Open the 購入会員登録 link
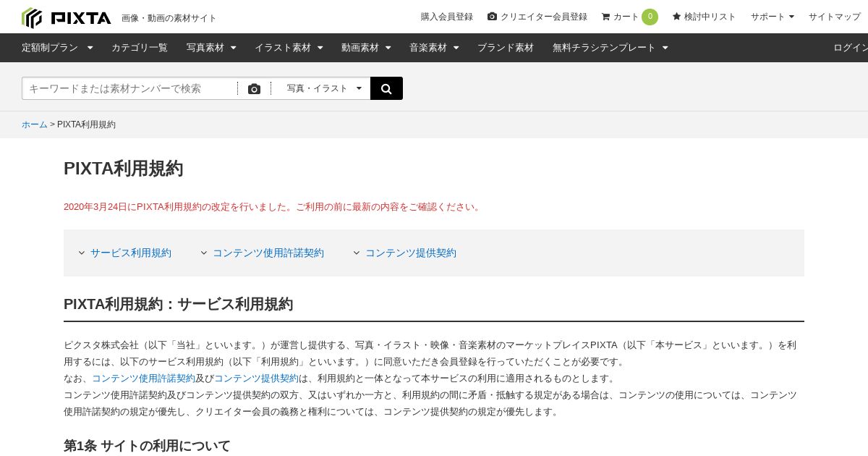Image resolution: width=868 pixels, height=456 pixels. click(447, 17)
